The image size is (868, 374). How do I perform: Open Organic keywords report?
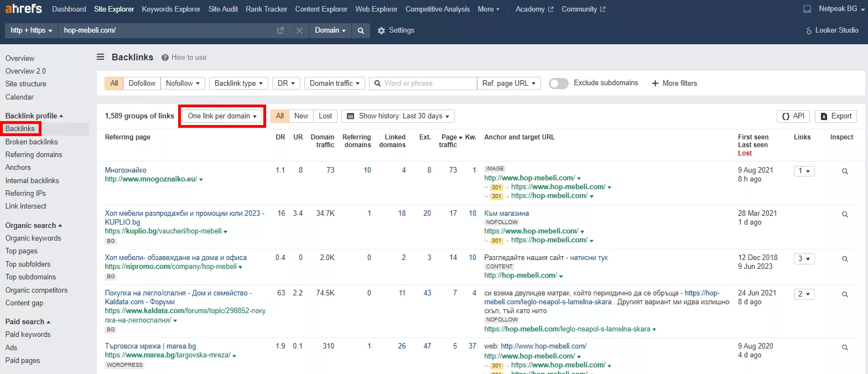tap(33, 238)
